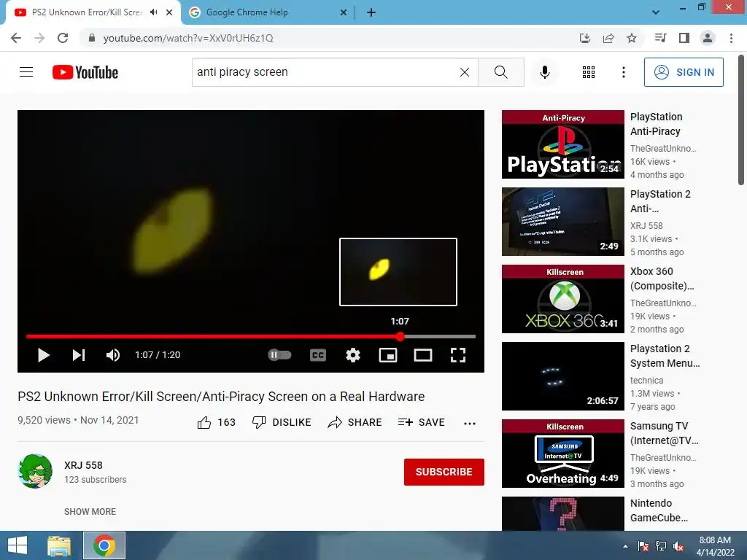
Task: Click SIGN IN button
Action: [x=684, y=72]
